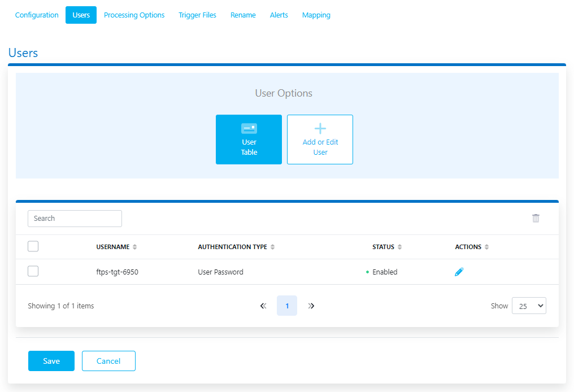574x392 pixels.
Task: Sort by the AUTHENTICATION TYPE column arrows
Action: [x=273, y=246]
